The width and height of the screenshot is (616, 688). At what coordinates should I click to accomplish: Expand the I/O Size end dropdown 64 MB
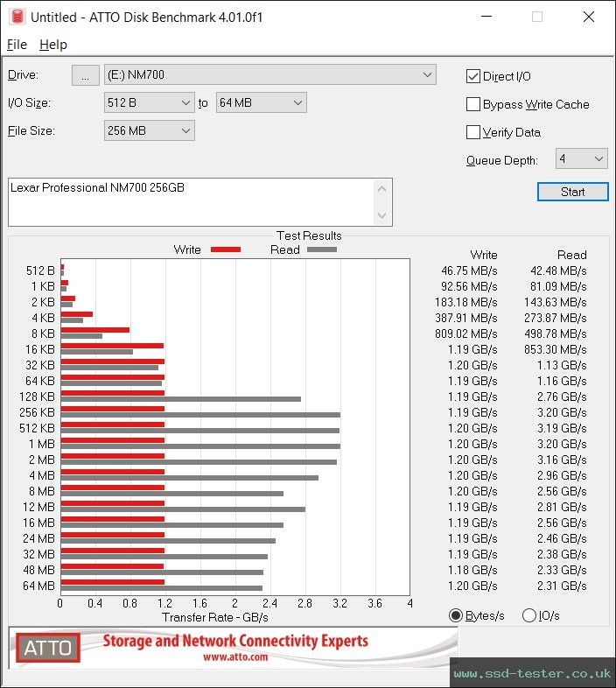261,102
